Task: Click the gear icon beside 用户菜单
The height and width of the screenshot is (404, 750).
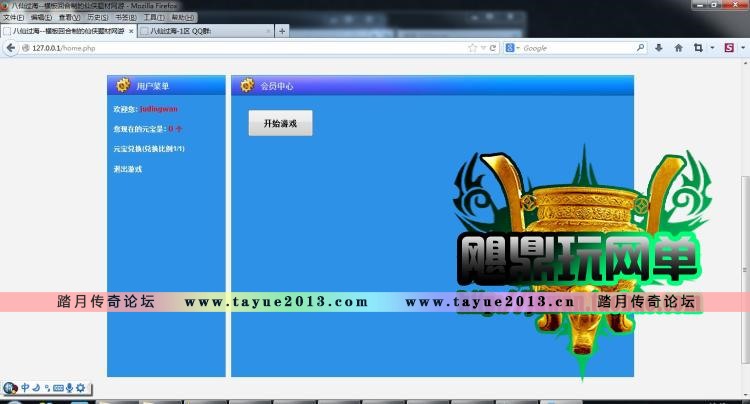Action: coord(123,85)
